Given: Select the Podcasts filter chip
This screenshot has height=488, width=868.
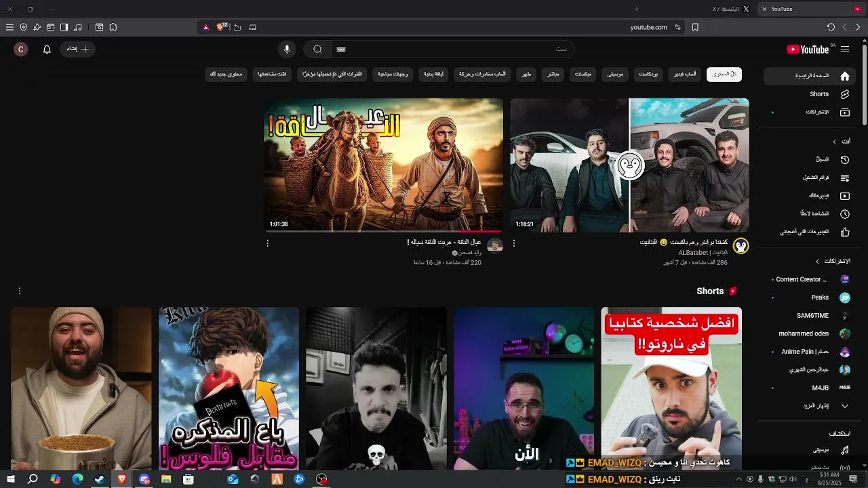Looking at the screenshot, I should [x=648, y=75].
